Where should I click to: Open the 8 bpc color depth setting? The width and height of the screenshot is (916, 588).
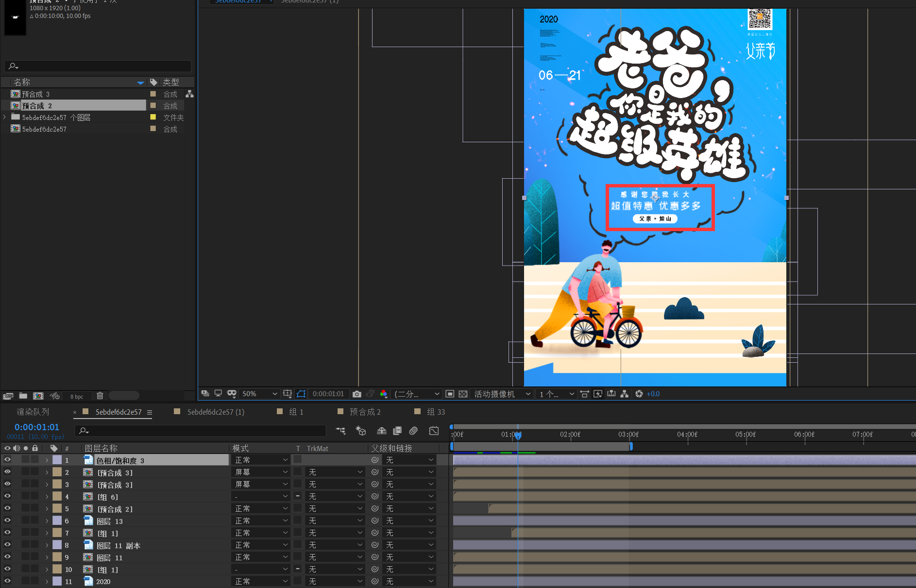point(77,396)
